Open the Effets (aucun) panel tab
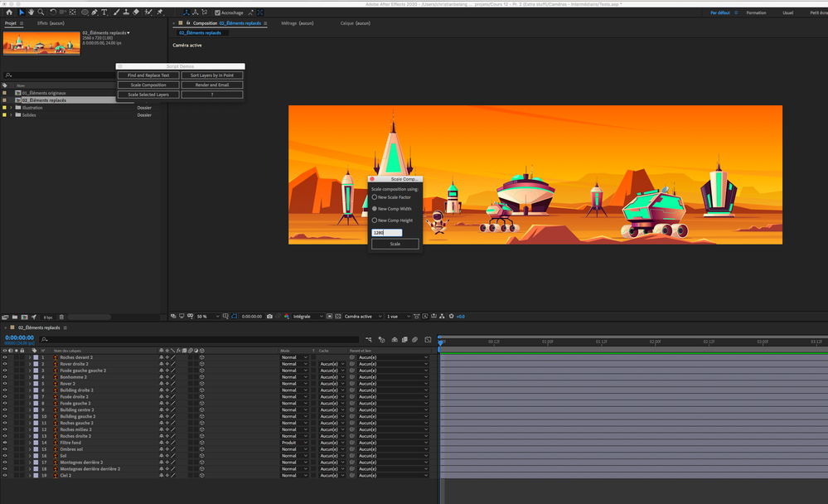The image size is (828, 504). tap(49, 23)
